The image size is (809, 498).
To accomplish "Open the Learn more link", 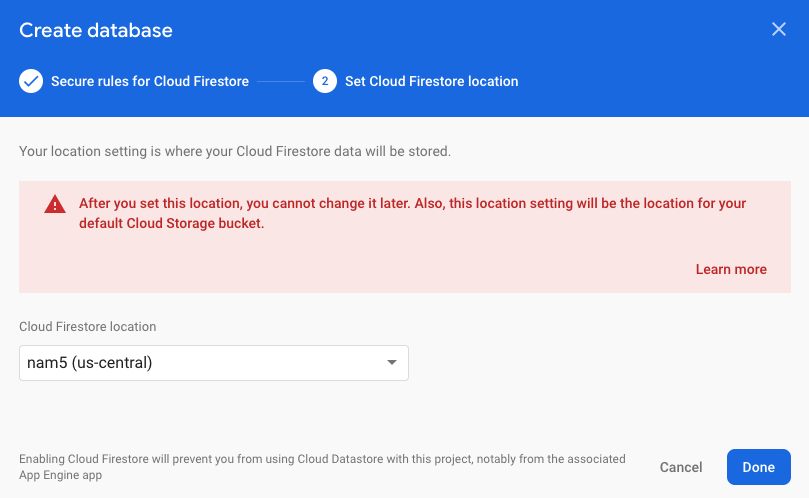I will 731,269.
